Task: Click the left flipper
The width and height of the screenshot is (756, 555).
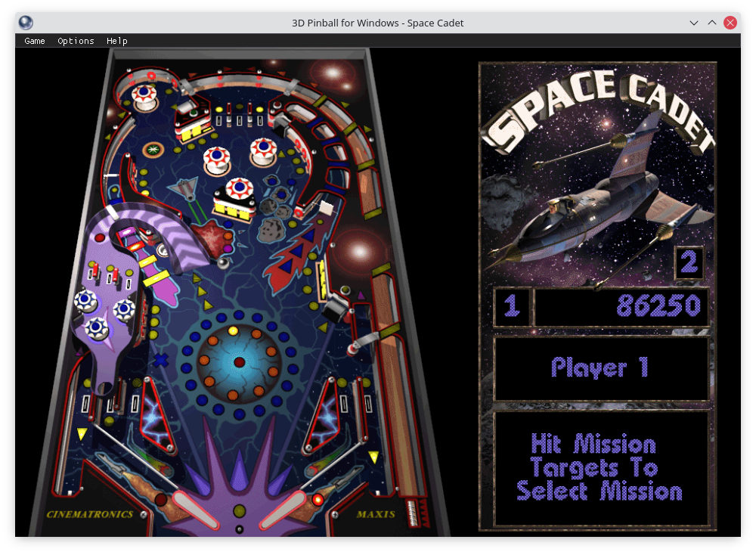Action: (195, 509)
